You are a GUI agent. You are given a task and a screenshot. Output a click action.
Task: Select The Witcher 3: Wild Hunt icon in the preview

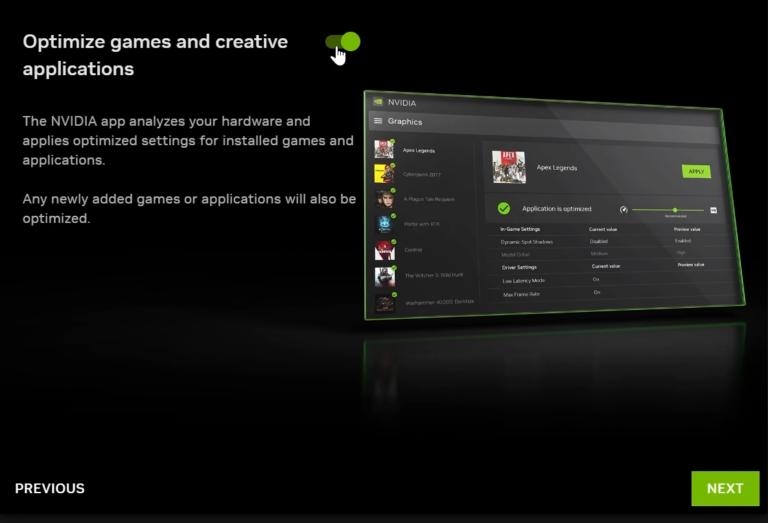385,277
